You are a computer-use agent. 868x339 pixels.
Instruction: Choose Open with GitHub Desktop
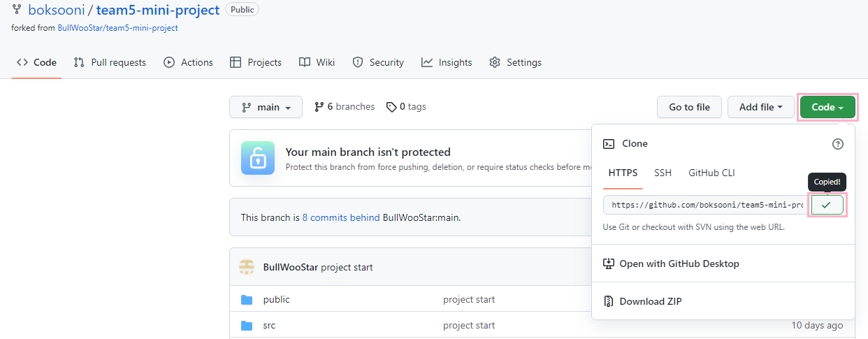pyautogui.click(x=671, y=264)
